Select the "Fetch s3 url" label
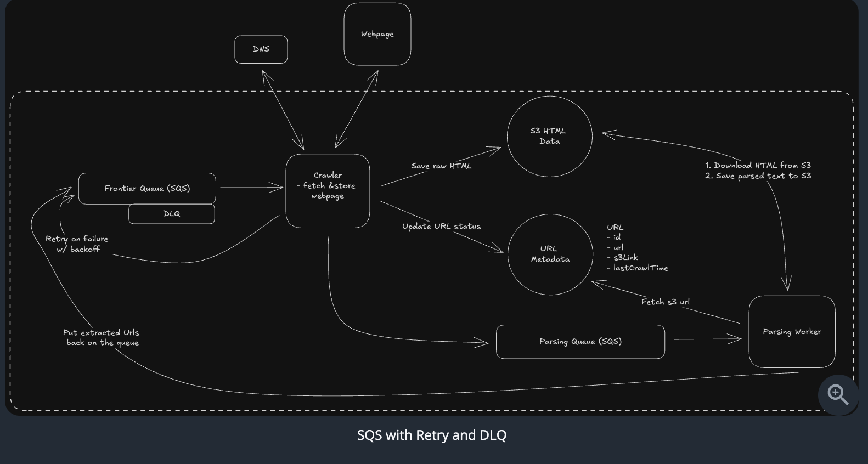The height and width of the screenshot is (464, 868). (665, 302)
